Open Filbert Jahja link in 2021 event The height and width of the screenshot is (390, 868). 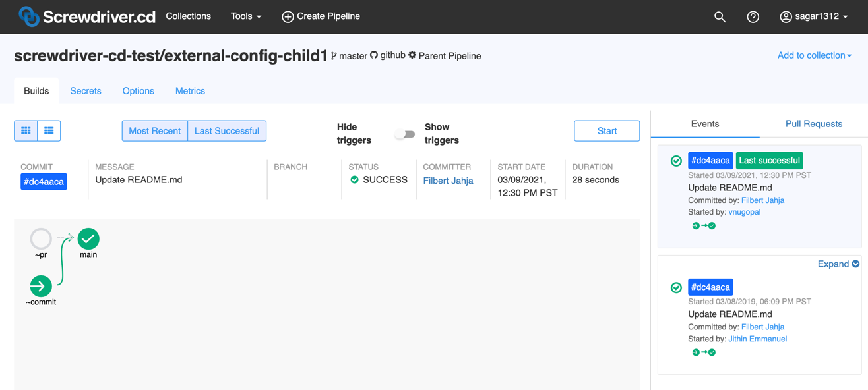click(x=762, y=200)
